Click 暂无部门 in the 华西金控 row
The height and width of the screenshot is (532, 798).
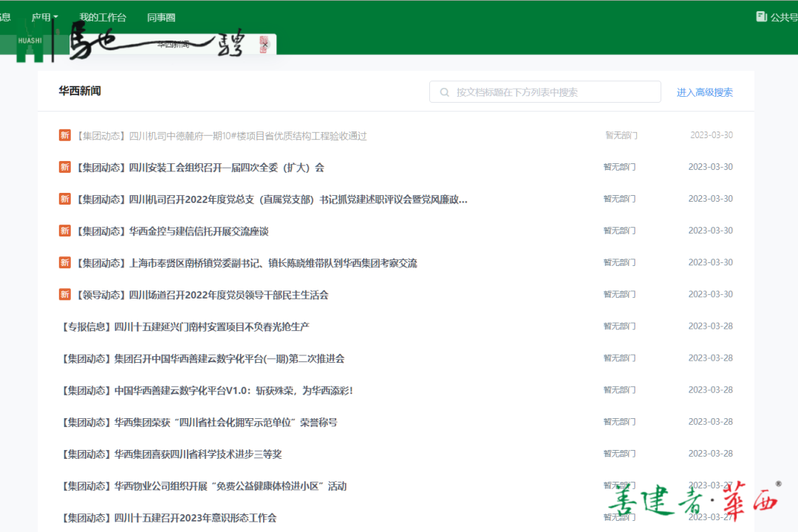click(x=619, y=231)
